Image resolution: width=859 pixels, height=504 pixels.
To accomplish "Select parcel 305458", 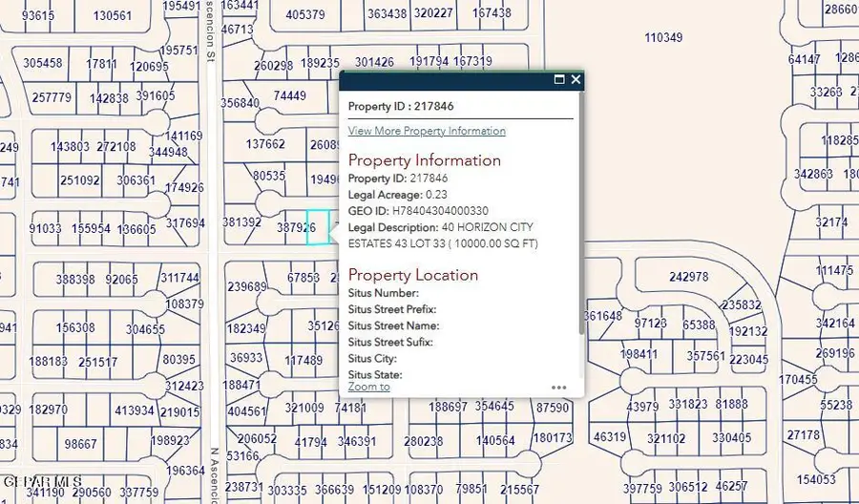I will 43,62.
